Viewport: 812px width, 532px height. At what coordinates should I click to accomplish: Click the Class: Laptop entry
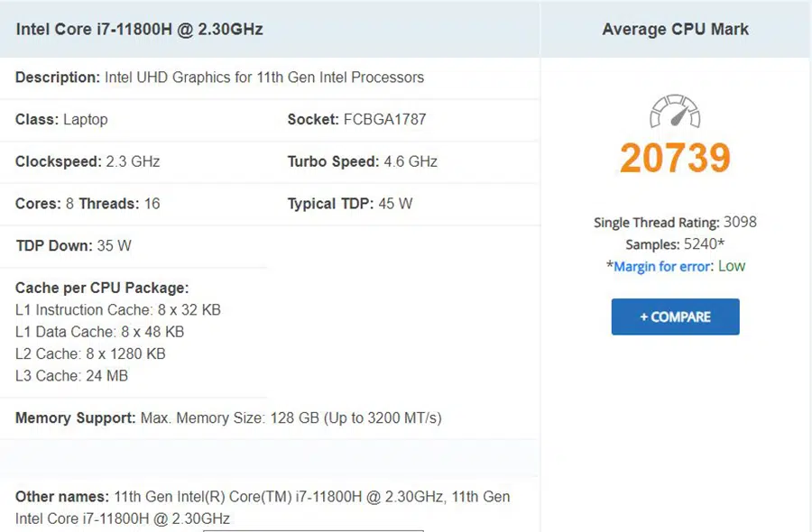[x=61, y=120]
